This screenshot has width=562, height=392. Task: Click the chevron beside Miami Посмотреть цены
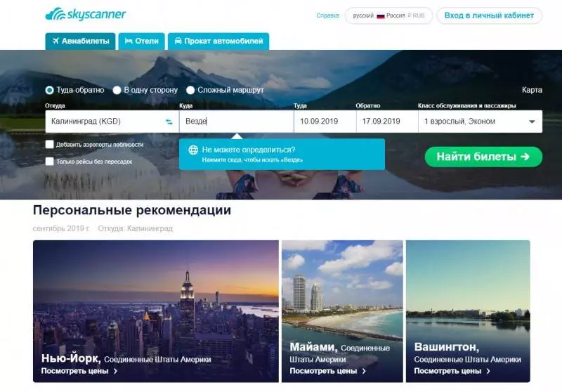pos(364,371)
